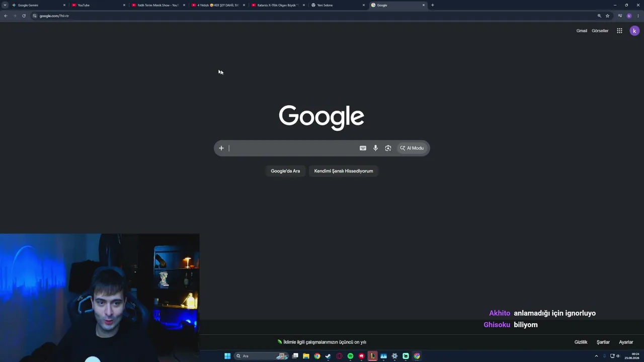Open the zoom control in address bar
Screen dimensions: 644x362
pos(599,16)
